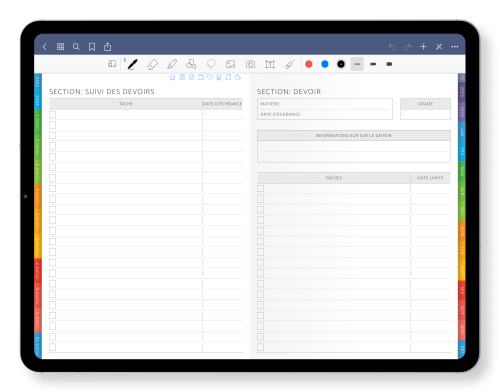
Task: Bookmark the current page
Action: (x=92, y=47)
